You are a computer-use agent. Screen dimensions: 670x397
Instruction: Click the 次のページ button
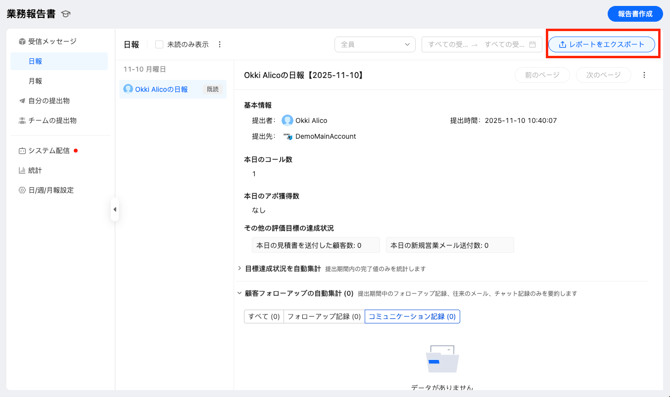(x=603, y=75)
